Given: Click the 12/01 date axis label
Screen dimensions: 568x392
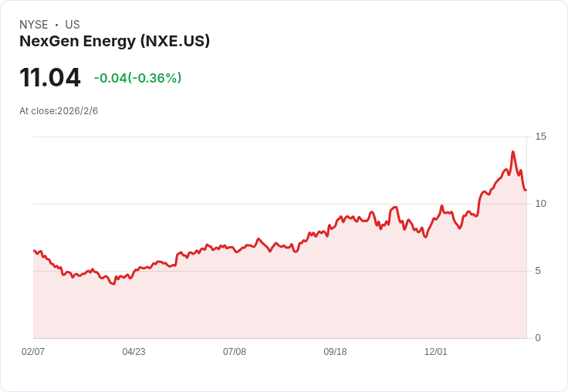Looking at the screenshot, I should click(x=436, y=352).
